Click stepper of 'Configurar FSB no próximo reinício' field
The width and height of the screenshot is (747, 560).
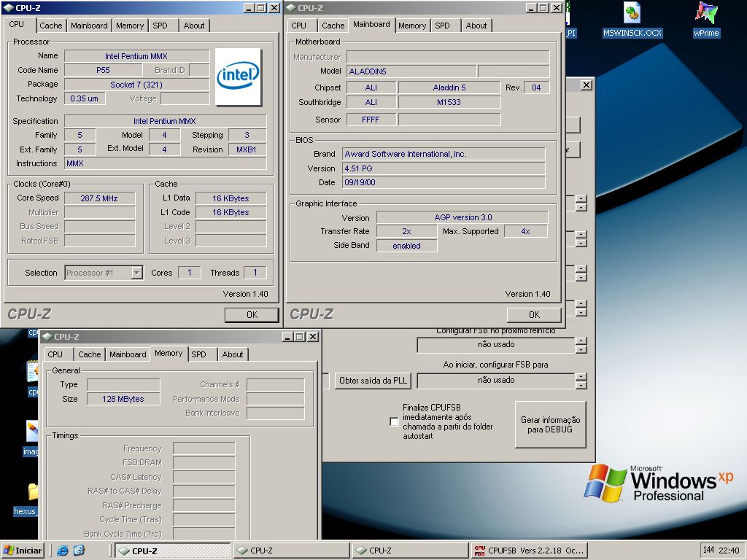click(581, 345)
